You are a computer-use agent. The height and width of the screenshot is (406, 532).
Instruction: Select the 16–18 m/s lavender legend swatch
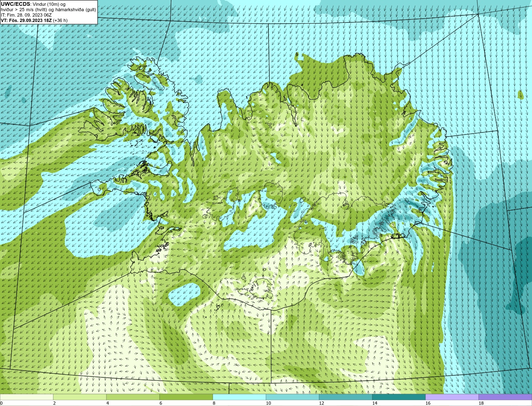(452, 397)
